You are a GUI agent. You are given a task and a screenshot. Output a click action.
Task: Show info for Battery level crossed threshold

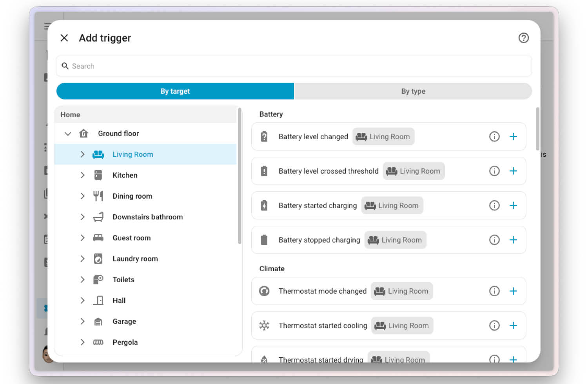494,171
